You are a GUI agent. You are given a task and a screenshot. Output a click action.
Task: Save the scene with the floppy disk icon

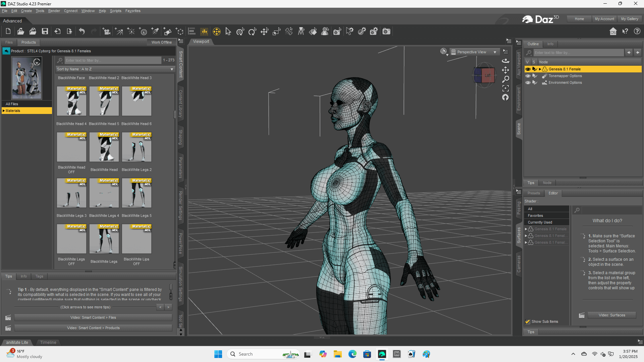[45, 32]
